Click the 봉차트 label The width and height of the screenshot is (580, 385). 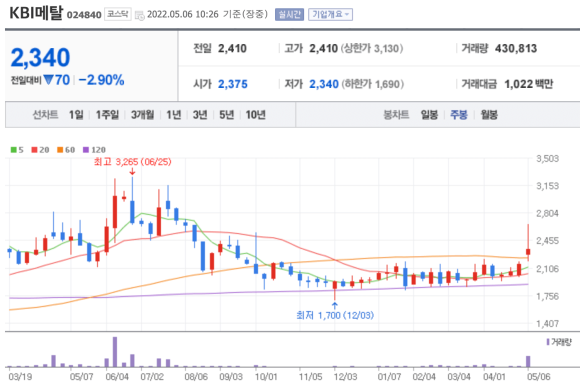pyautogui.click(x=396, y=115)
